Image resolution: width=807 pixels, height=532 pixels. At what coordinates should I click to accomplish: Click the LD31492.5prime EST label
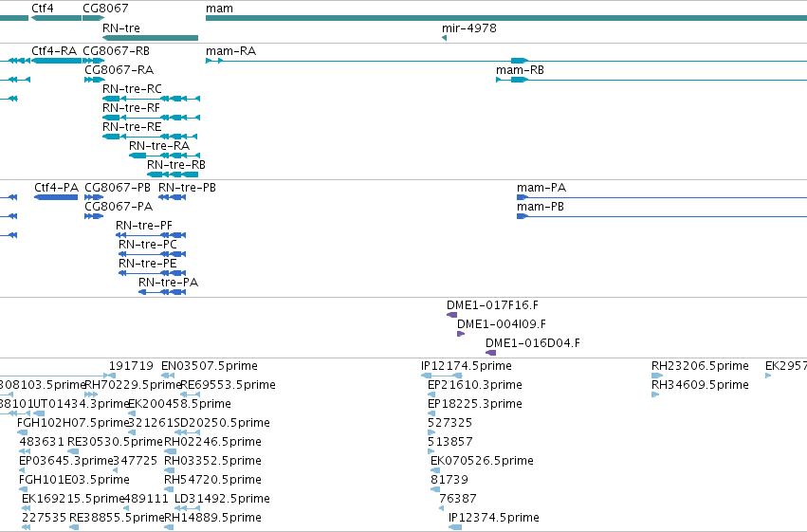coord(222,499)
